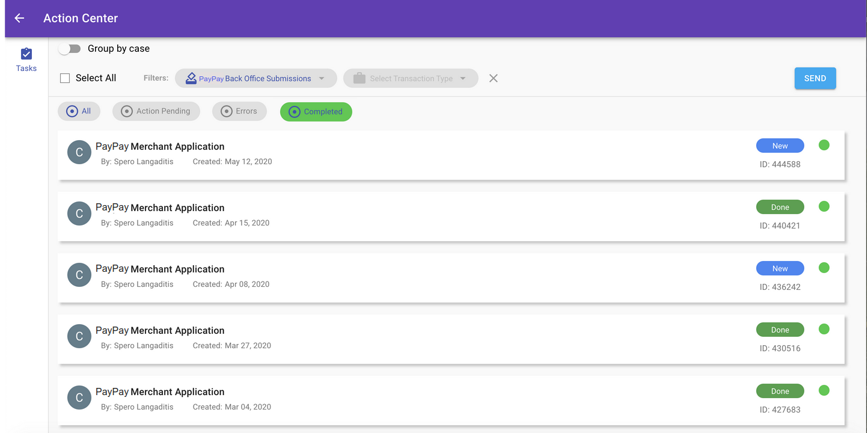This screenshot has width=868, height=433.
Task: Open Select Transaction Type dropdown
Action: point(411,78)
